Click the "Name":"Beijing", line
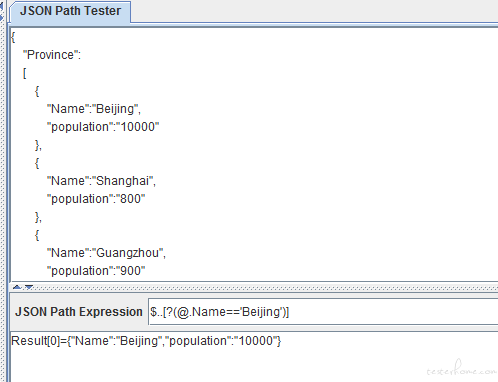Image resolution: width=498 pixels, height=382 pixels. (x=94, y=109)
